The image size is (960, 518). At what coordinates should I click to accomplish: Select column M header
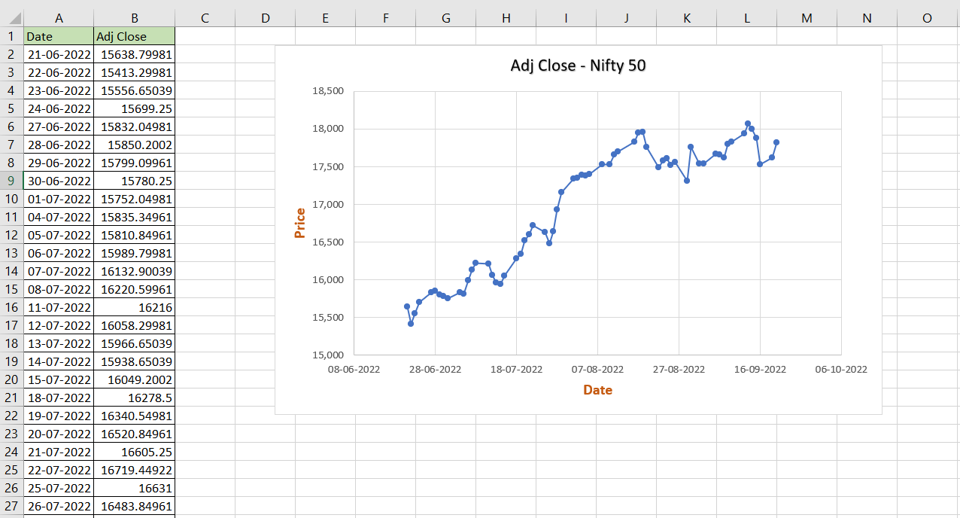pyautogui.click(x=806, y=18)
